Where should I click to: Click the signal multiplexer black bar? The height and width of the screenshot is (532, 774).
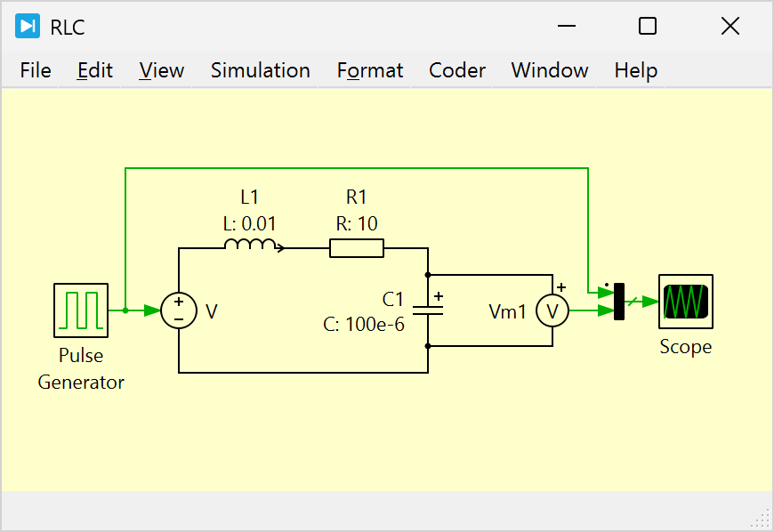tap(619, 302)
